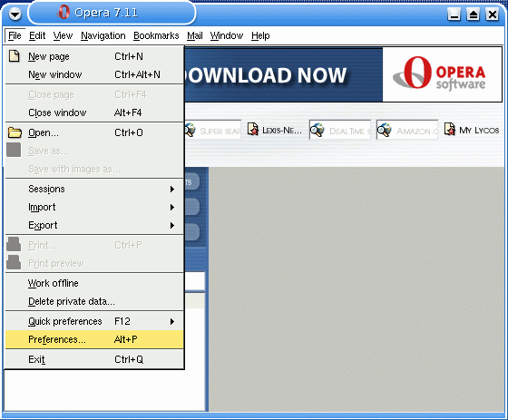The height and width of the screenshot is (420, 508).
Task: Click the Lexis-Ne... bookmark icon
Action: pyautogui.click(x=253, y=130)
